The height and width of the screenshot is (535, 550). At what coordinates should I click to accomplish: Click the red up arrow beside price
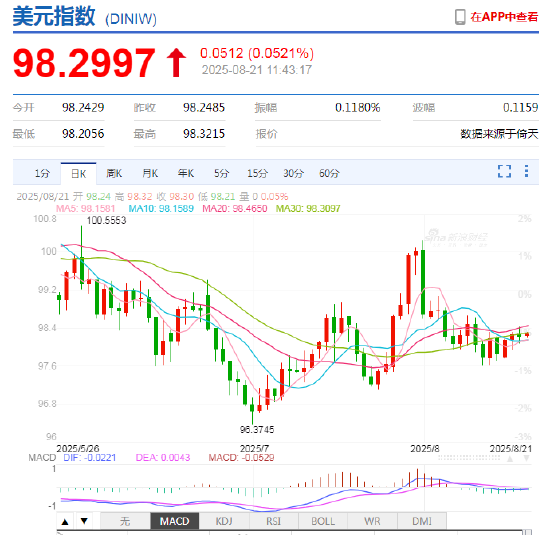(176, 62)
